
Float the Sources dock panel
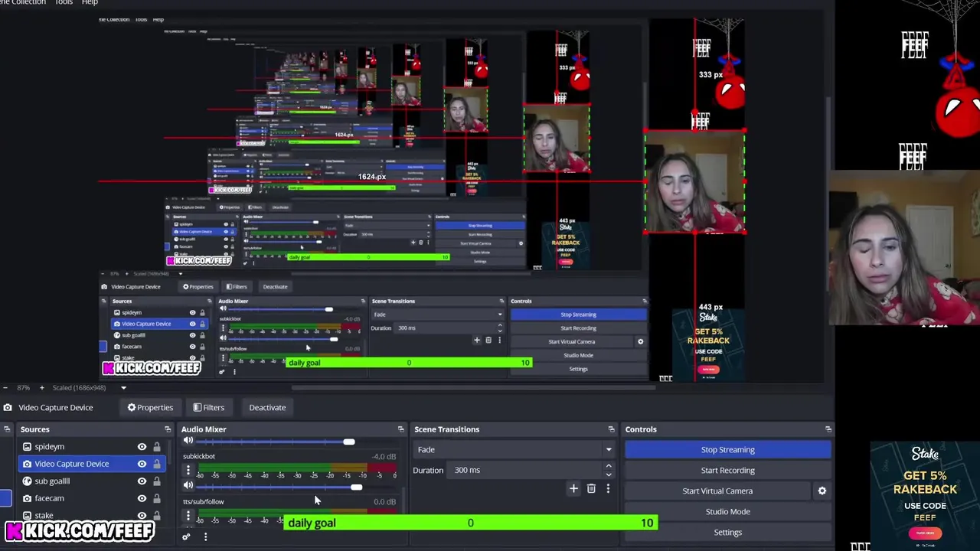point(168,429)
